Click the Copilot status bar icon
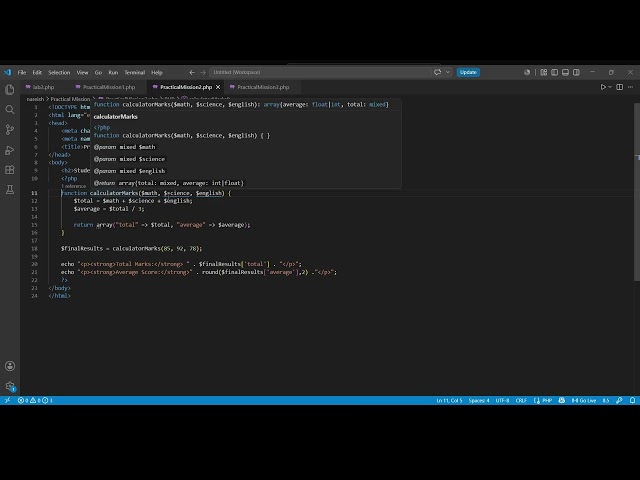 pyautogui.click(x=562, y=400)
